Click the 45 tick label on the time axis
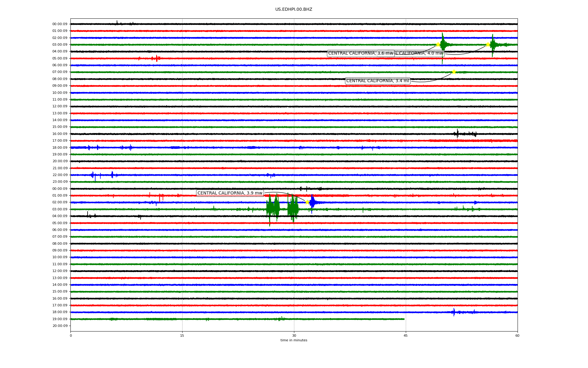This screenshot has width=588, height=368. pos(405,335)
